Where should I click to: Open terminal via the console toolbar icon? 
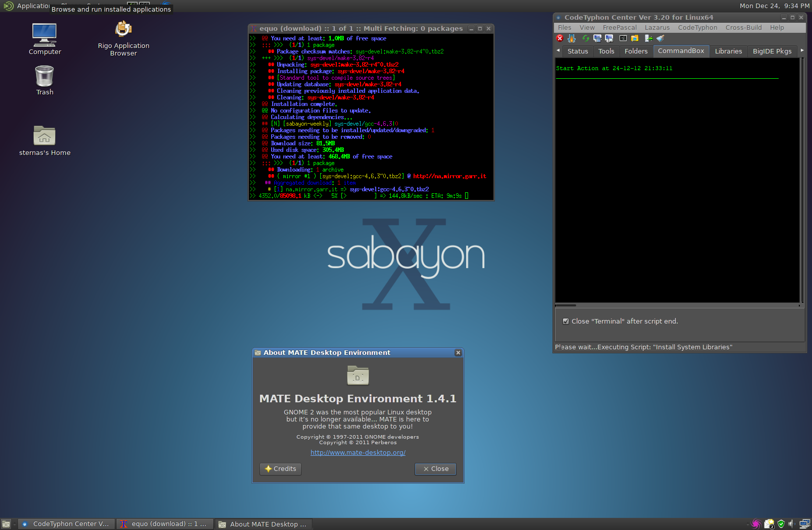click(623, 38)
